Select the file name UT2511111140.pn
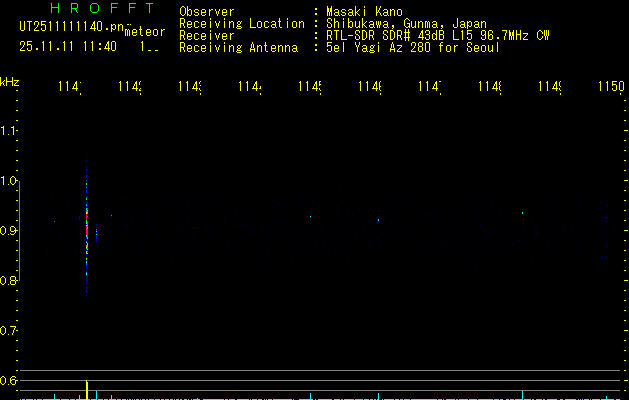Screen dimensions: 629x400 click(71, 26)
